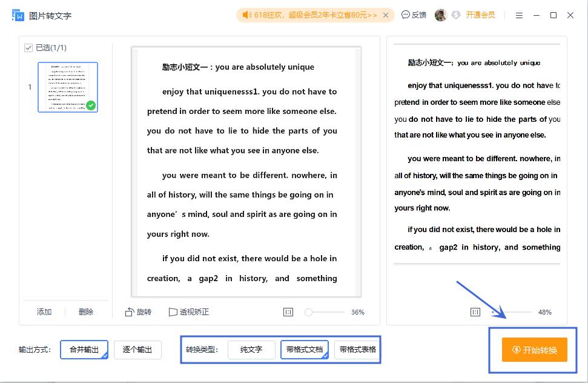Toggle the 已选(1/1) select-all checkbox
Screen dimensions: 588x383
[x=30, y=47]
